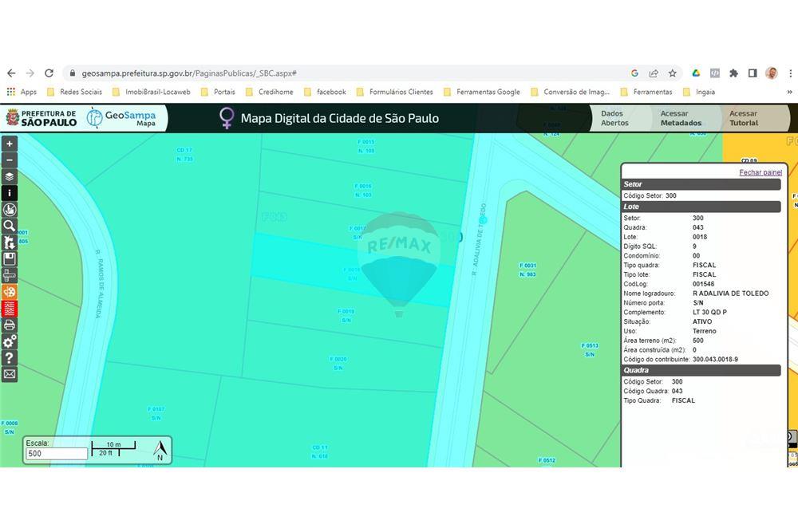Open the Acessar Metadados tab
The width and height of the screenshot is (798, 532).
click(x=681, y=118)
